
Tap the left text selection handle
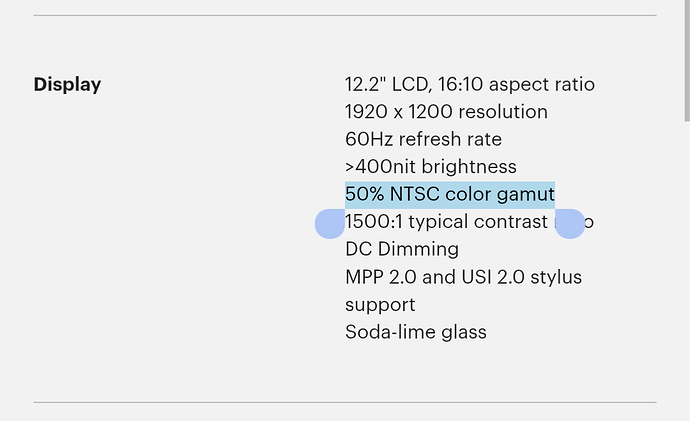[x=330, y=223]
